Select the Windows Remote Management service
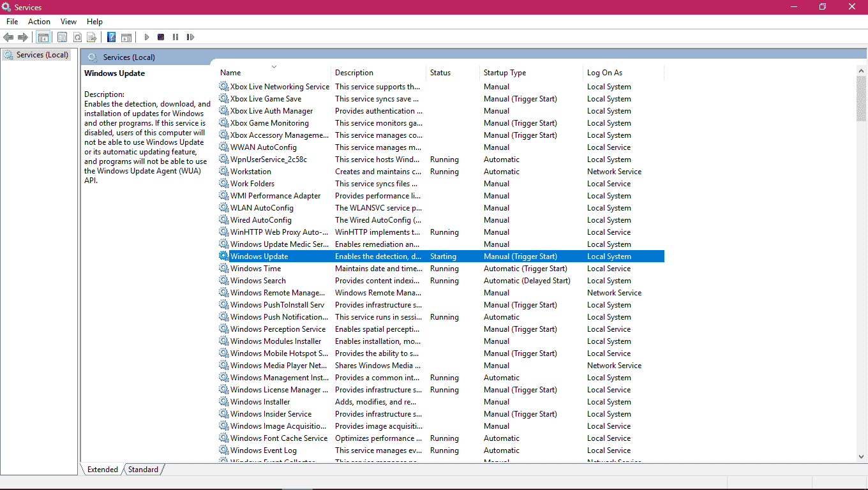Viewport: 868px width, 490px height. click(x=441, y=293)
